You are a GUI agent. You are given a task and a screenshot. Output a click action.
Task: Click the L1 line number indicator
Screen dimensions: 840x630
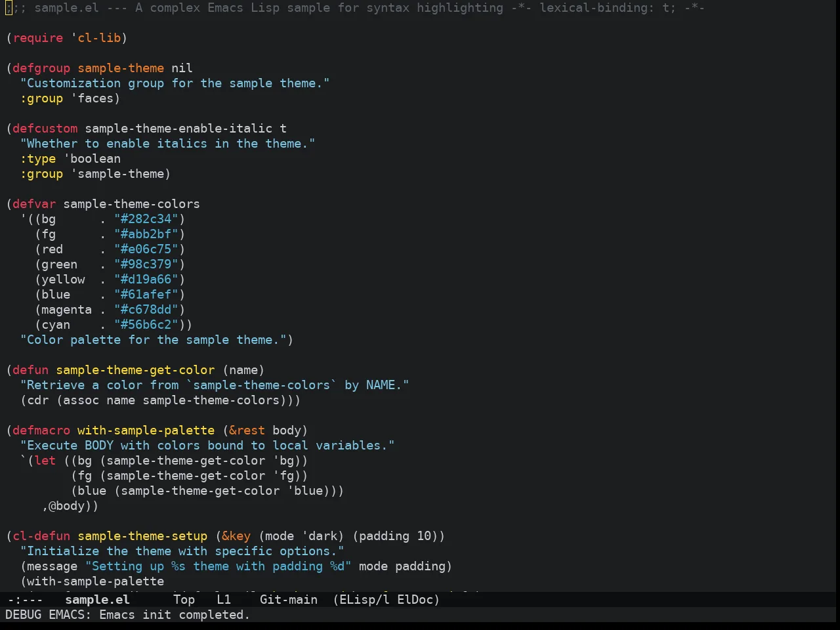(224, 599)
